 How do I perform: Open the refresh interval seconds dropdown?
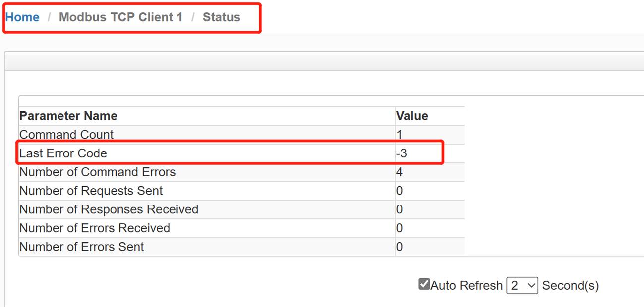click(x=522, y=286)
